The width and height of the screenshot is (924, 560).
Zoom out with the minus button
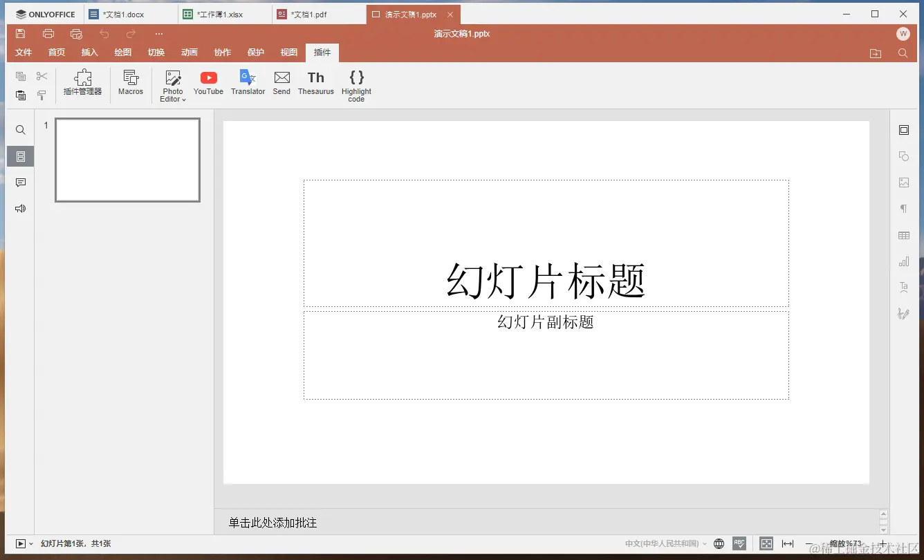pyautogui.click(x=808, y=544)
